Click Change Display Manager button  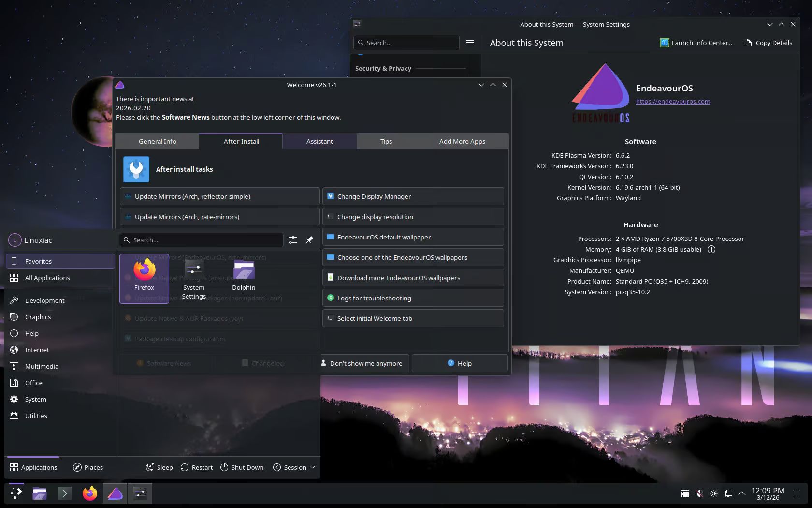413,196
